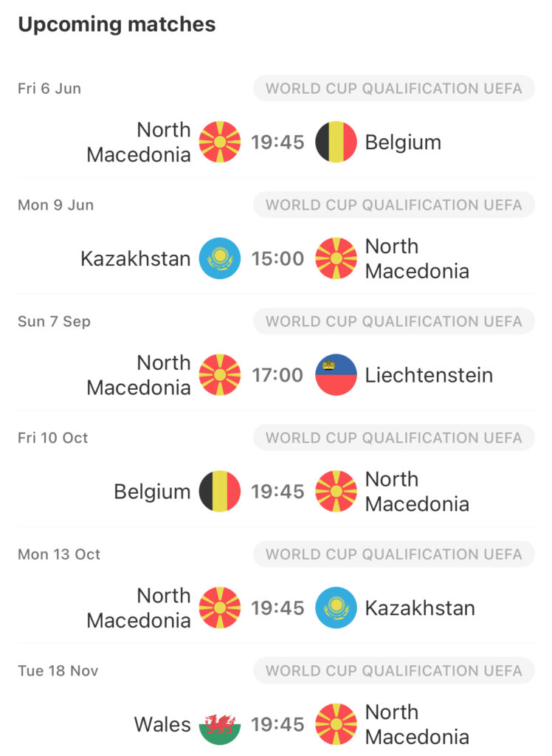The image size is (552, 756).
Task: Tap the North Macedonia flag in the Fri 6 Jun match
Action: 220,142
